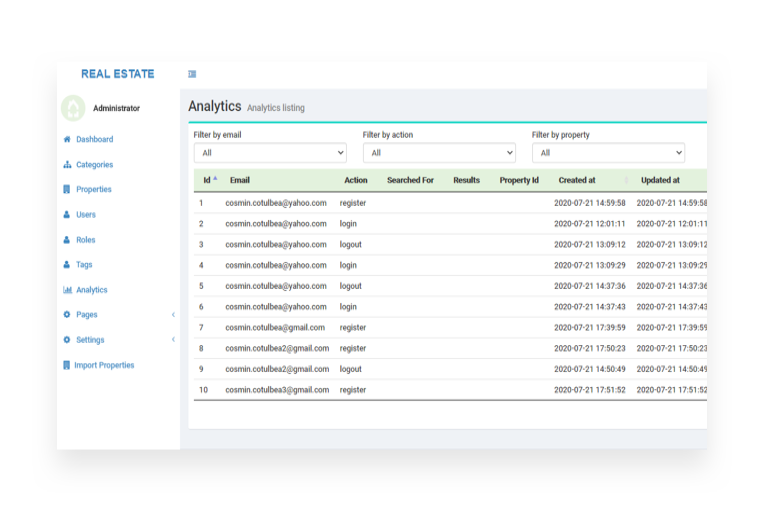
Task: Open the Filter by property dropdown
Action: coord(607,153)
